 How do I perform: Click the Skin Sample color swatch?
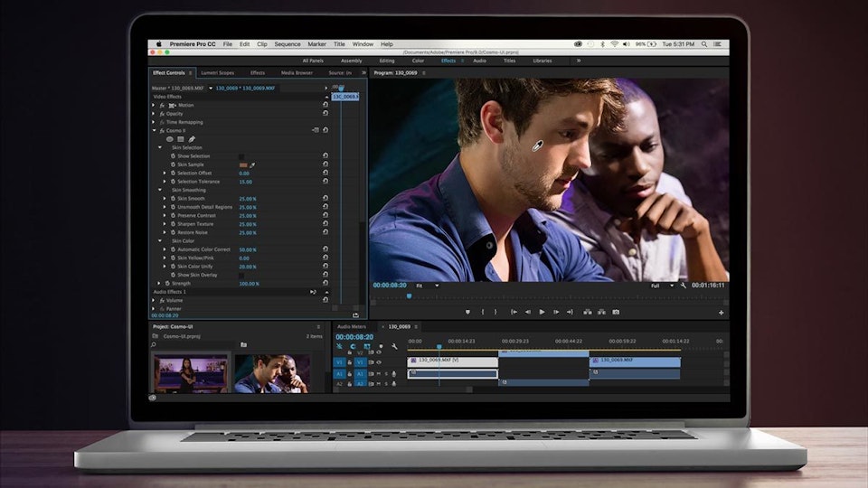242,164
